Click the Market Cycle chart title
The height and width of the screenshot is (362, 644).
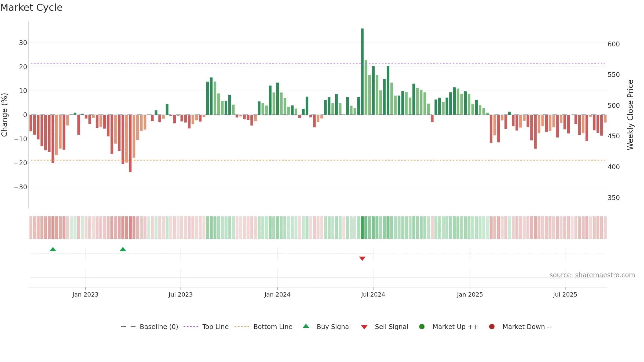coord(31,8)
